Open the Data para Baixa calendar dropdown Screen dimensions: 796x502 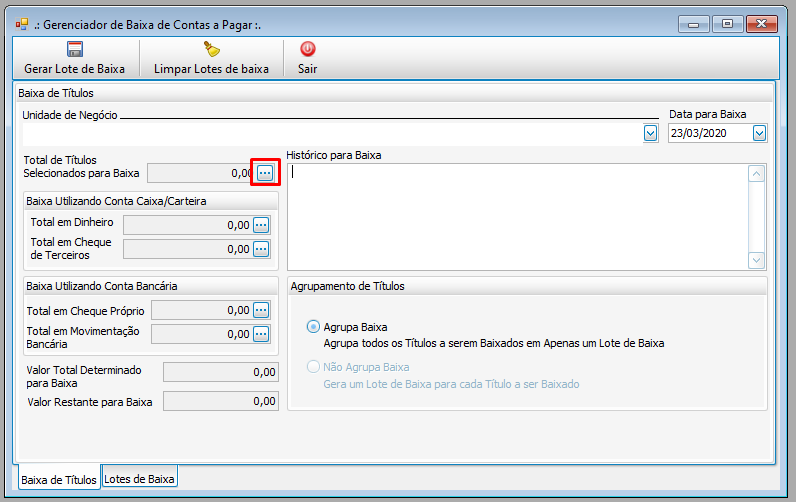(759, 133)
